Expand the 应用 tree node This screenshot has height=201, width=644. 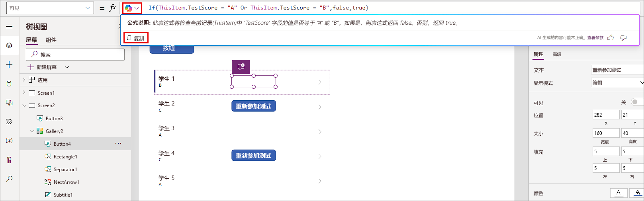(24, 80)
